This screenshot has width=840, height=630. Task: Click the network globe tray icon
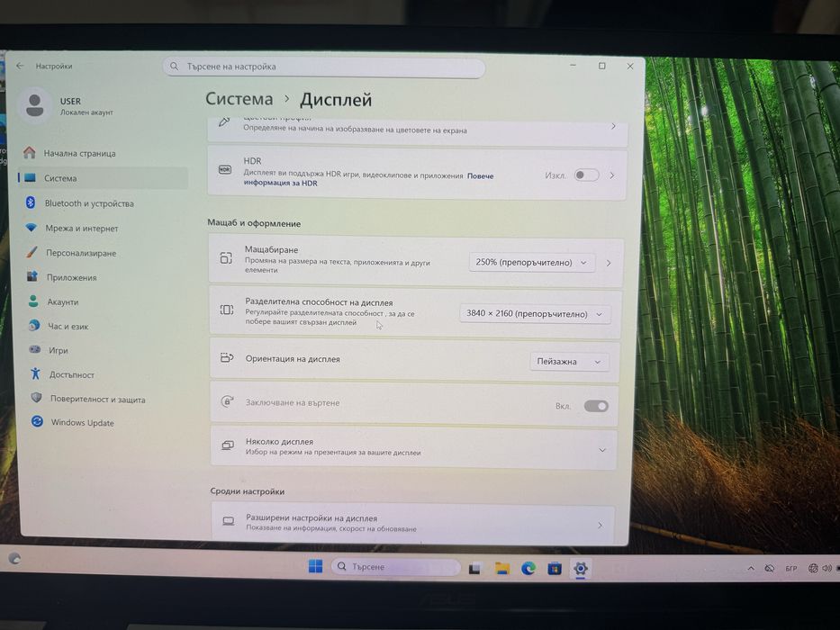point(813,569)
